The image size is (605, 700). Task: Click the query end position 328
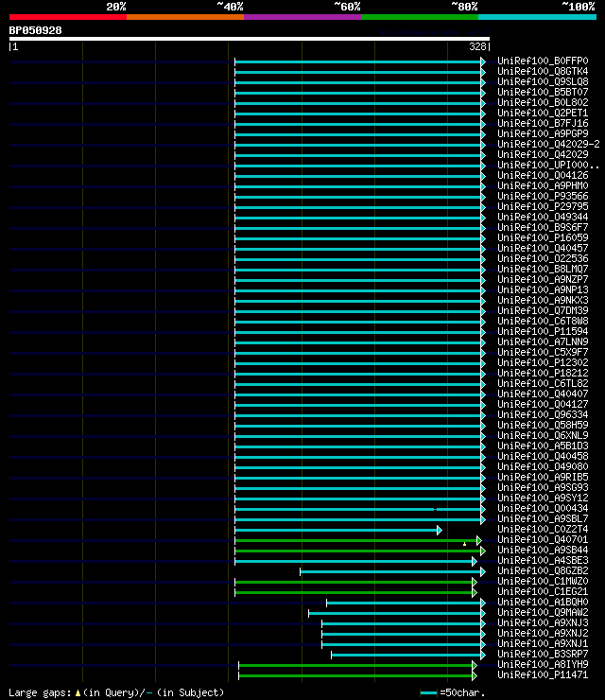[x=477, y=46]
